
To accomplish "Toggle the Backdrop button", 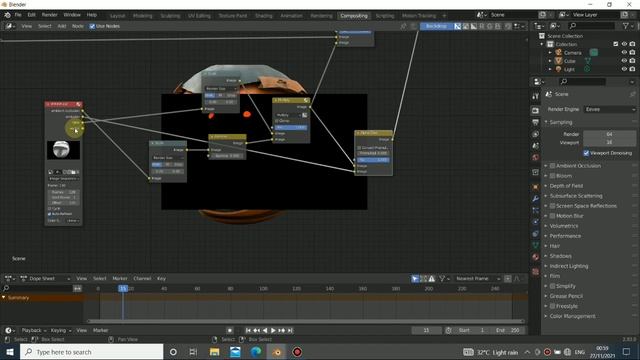I will click(436, 26).
